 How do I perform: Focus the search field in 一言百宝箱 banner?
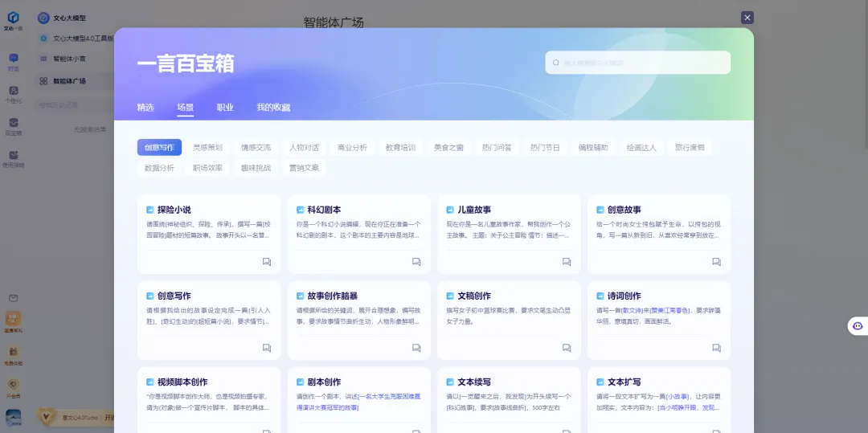click(637, 63)
